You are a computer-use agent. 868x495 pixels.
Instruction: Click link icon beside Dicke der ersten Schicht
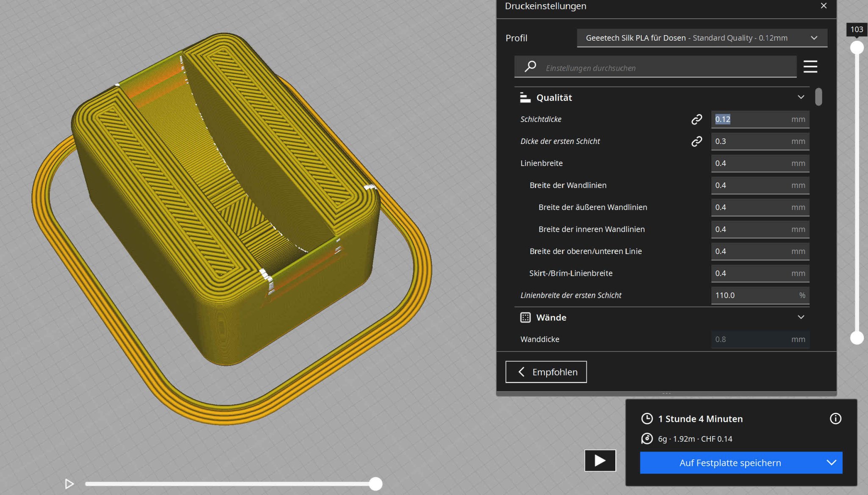click(x=696, y=141)
